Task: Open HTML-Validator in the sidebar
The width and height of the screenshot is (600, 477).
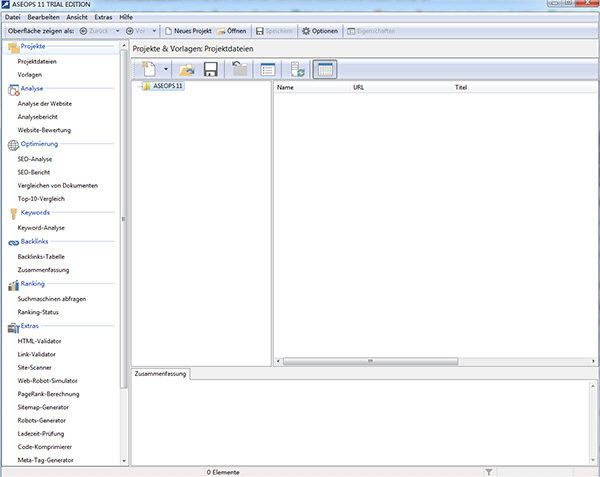Action: (39, 341)
